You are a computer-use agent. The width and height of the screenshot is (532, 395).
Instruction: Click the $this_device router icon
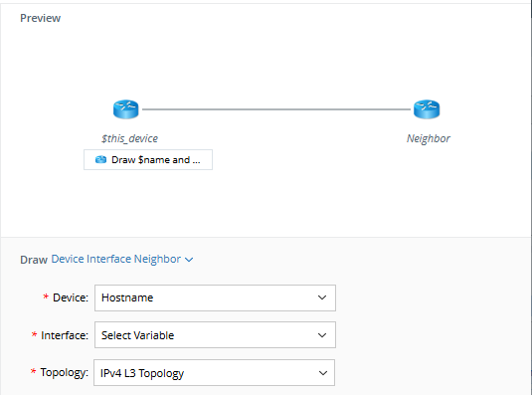(126, 109)
